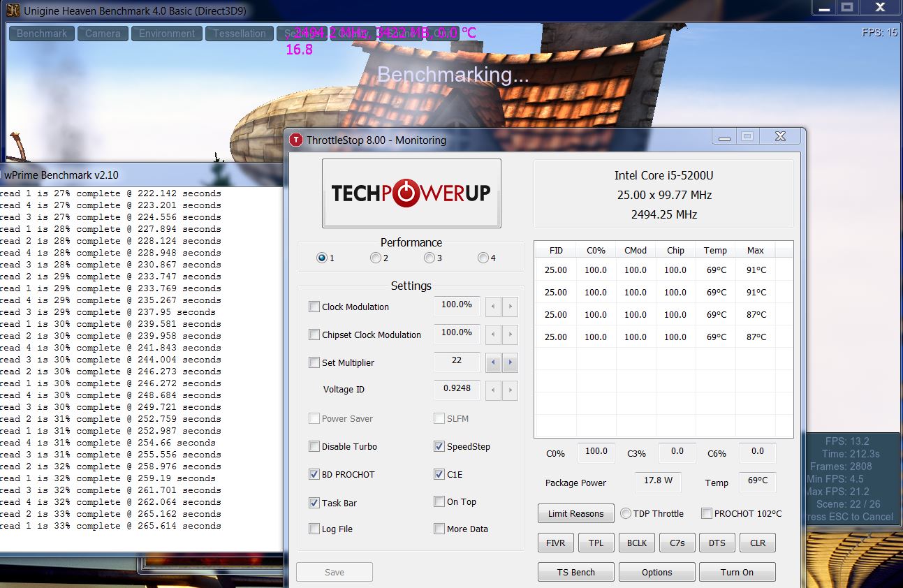Click Intel Core i5-5200U label
Image resolution: width=903 pixels, height=588 pixels.
[x=663, y=175]
